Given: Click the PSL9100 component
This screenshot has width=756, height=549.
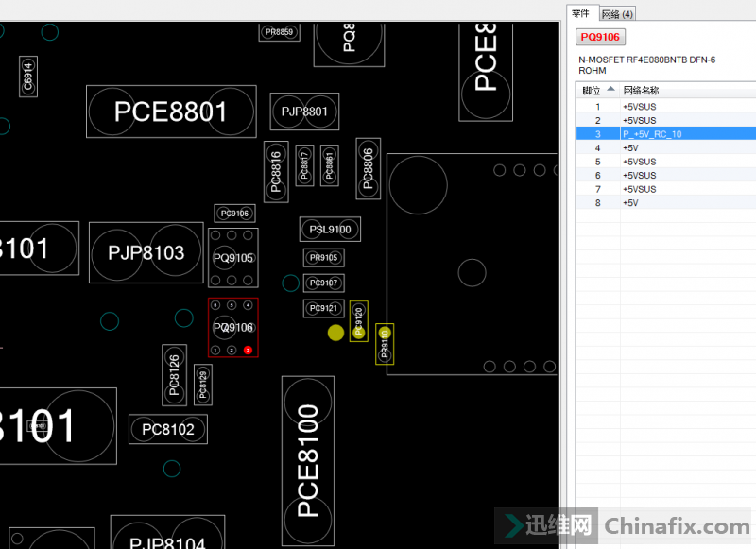Looking at the screenshot, I should click(330, 230).
